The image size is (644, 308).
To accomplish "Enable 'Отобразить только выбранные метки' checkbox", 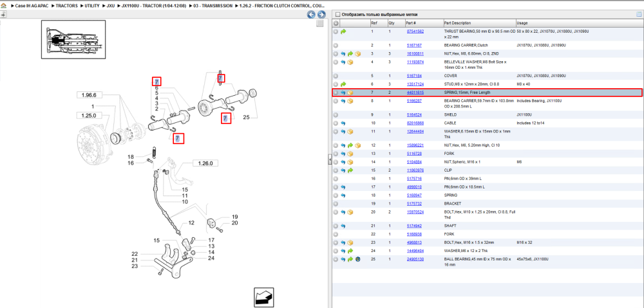I will click(x=337, y=14).
